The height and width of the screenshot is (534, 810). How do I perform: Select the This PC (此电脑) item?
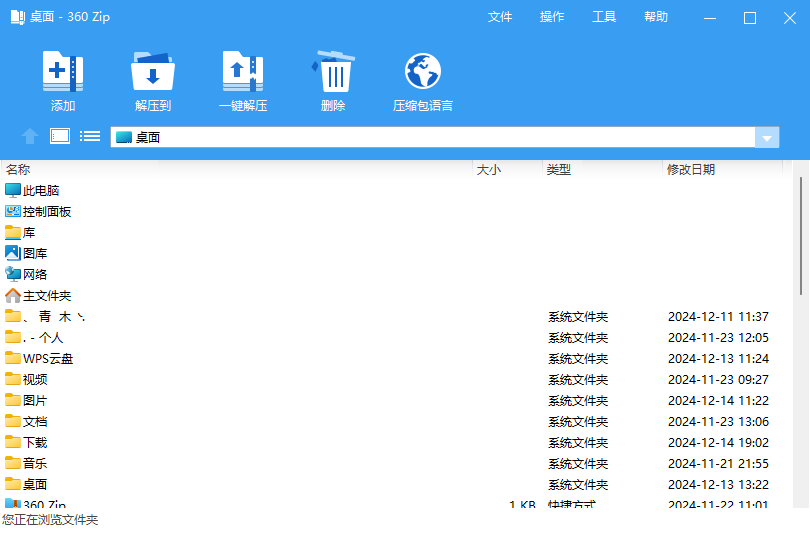tap(41, 190)
